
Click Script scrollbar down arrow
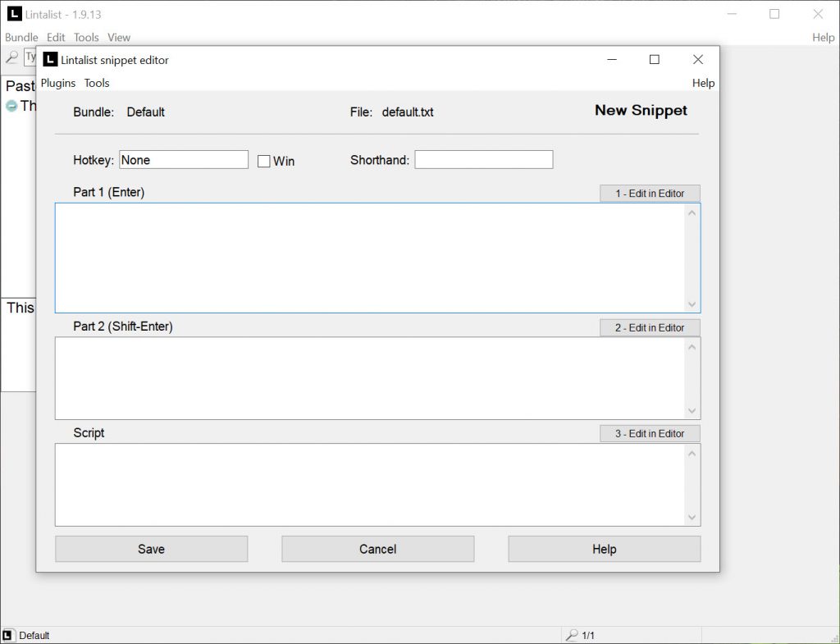[x=692, y=517]
